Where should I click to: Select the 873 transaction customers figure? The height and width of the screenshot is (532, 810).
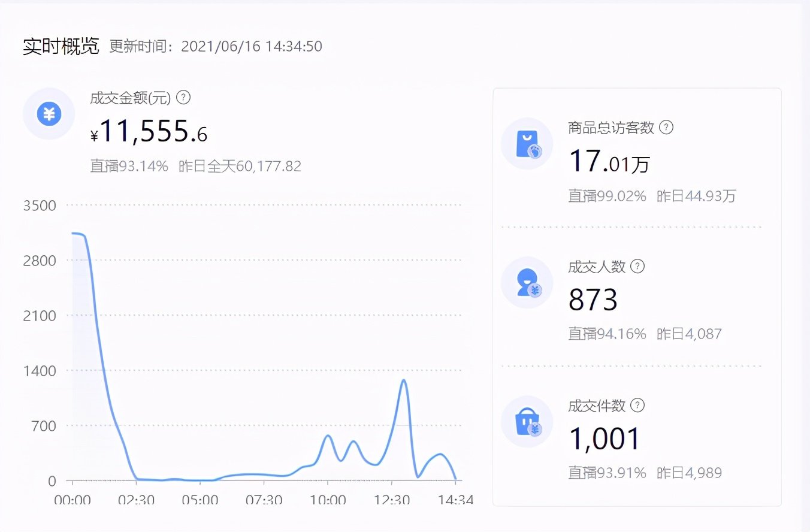point(593,300)
